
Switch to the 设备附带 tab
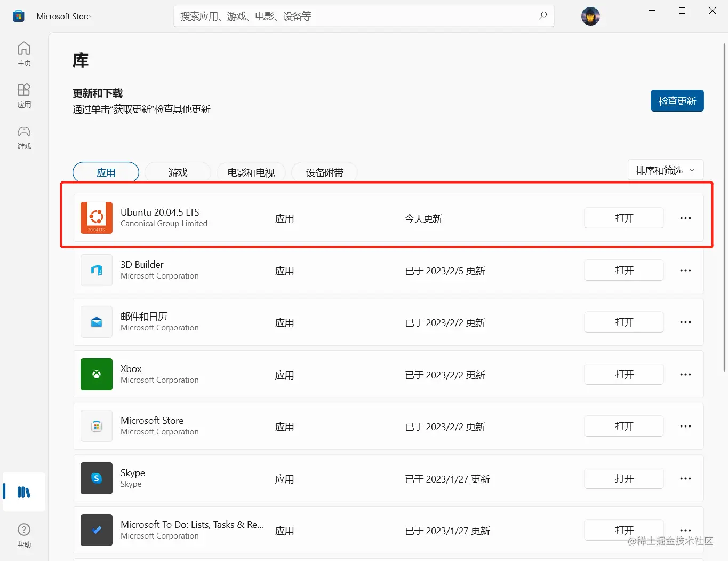[324, 172]
